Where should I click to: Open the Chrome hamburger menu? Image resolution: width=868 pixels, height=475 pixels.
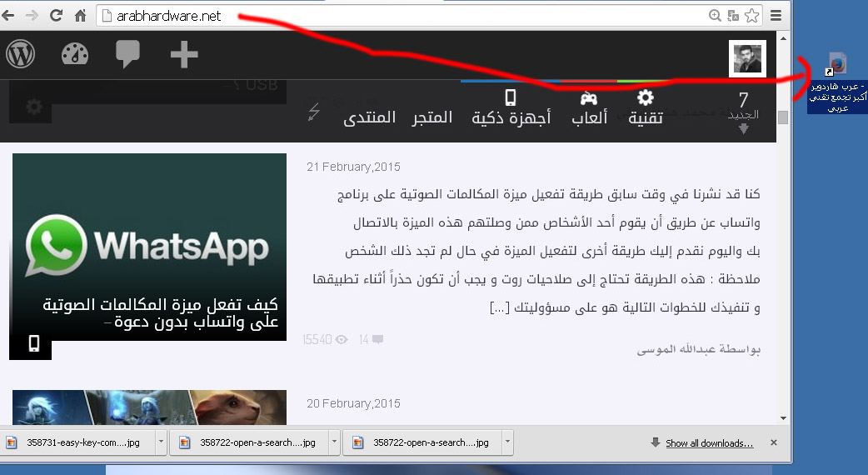click(776, 16)
